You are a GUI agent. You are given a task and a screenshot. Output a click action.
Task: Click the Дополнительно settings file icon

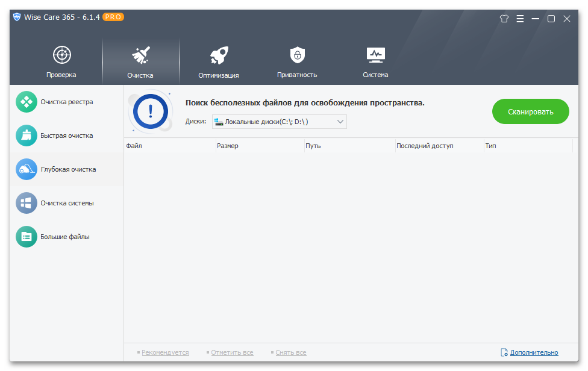(x=504, y=352)
